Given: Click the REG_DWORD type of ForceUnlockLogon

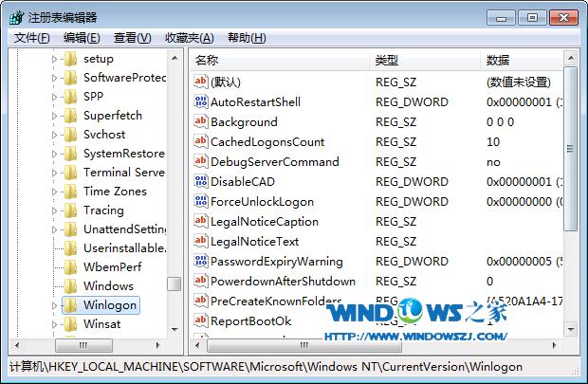Looking at the screenshot, I should coord(412,201).
